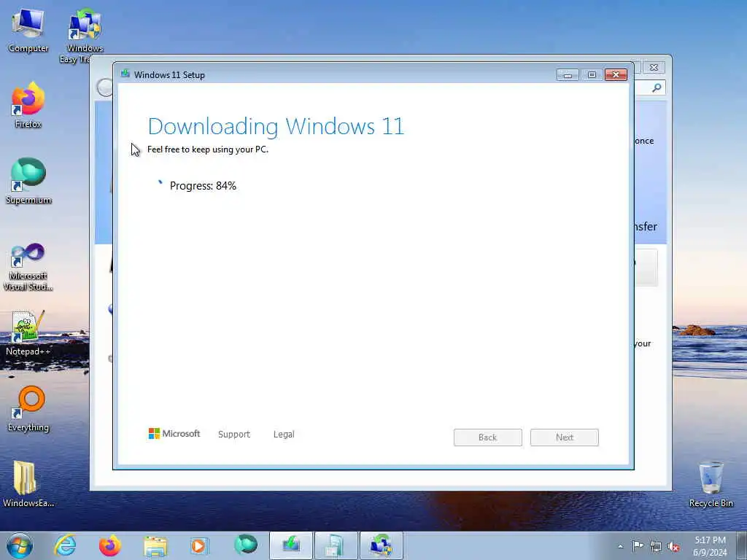The image size is (747, 560).
Task: Launch Everything search desktop shortcut
Action: (x=28, y=409)
